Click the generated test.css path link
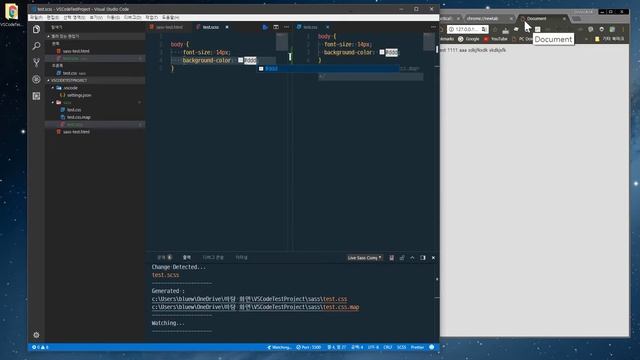 249,299
